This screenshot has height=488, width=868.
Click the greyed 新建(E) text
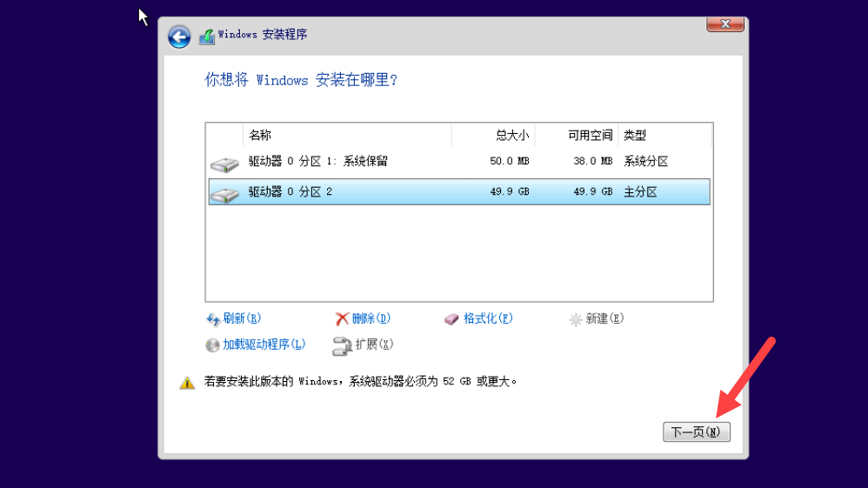point(605,318)
